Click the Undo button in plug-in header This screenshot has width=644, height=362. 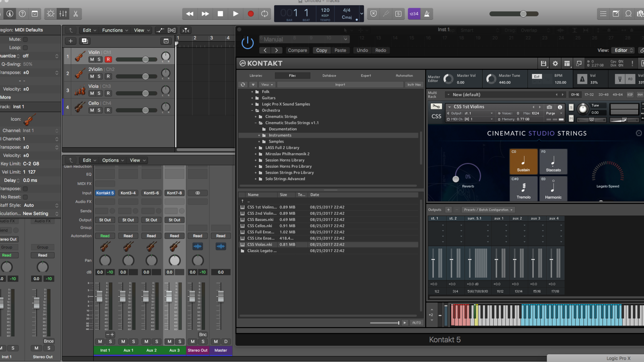[362, 50]
